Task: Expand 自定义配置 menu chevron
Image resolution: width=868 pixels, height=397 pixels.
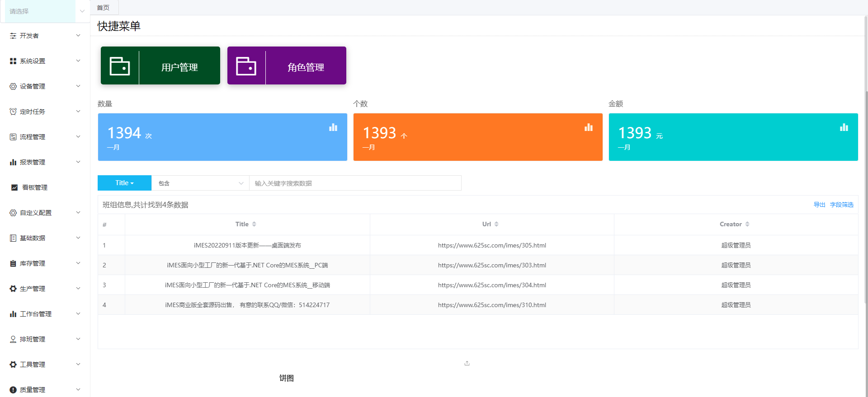Action: point(78,212)
